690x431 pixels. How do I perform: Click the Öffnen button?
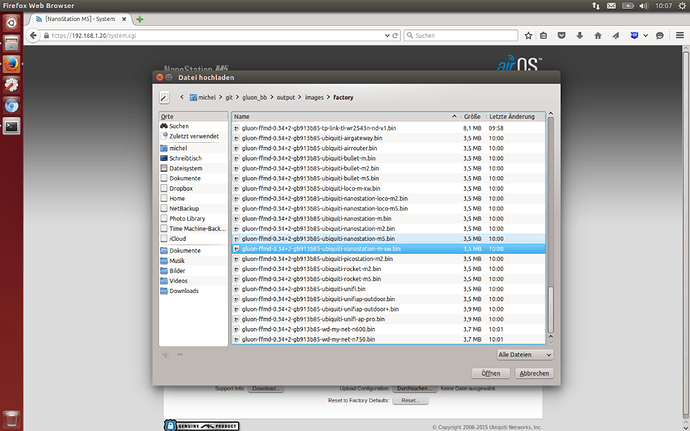pyautogui.click(x=491, y=373)
